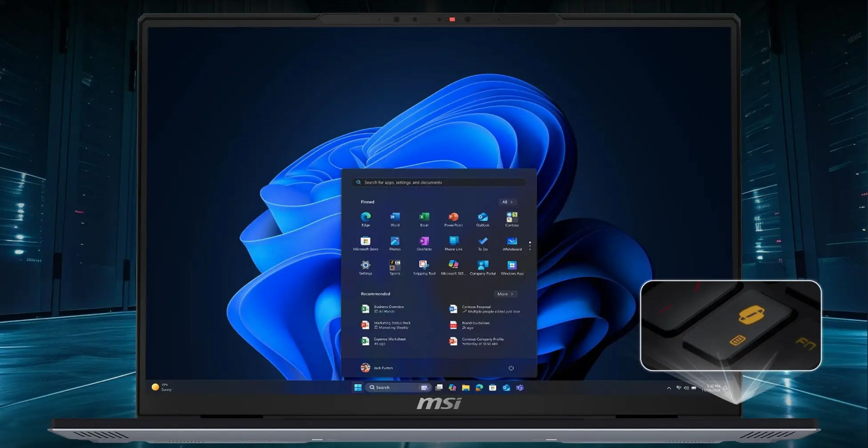
Task: Open the Sports app folder
Action: point(395,268)
